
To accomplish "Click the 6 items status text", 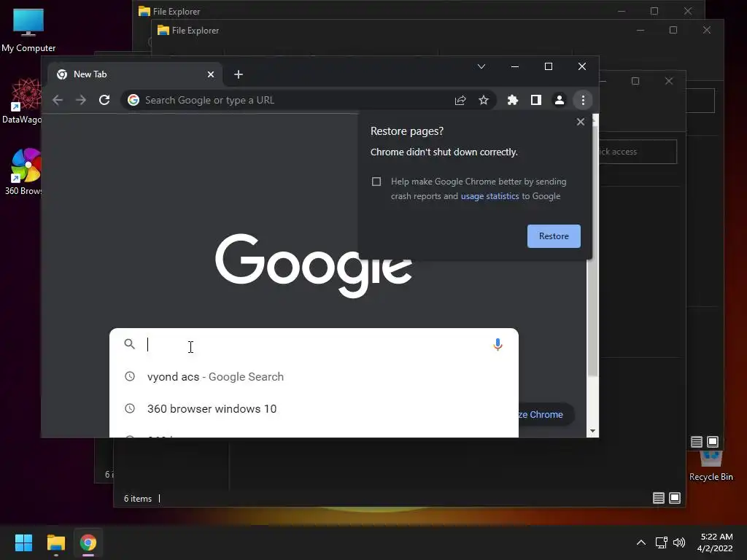I will pos(138,499).
